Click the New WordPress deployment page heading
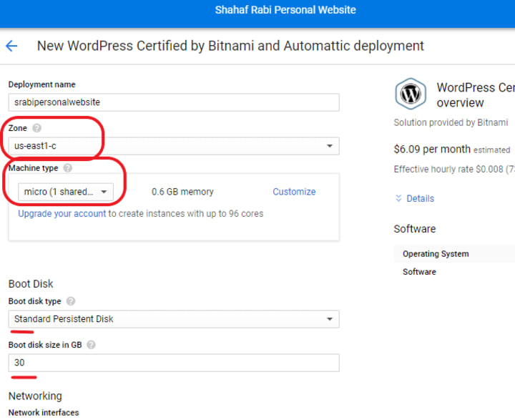 pyautogui.click(x=230, y=46)
